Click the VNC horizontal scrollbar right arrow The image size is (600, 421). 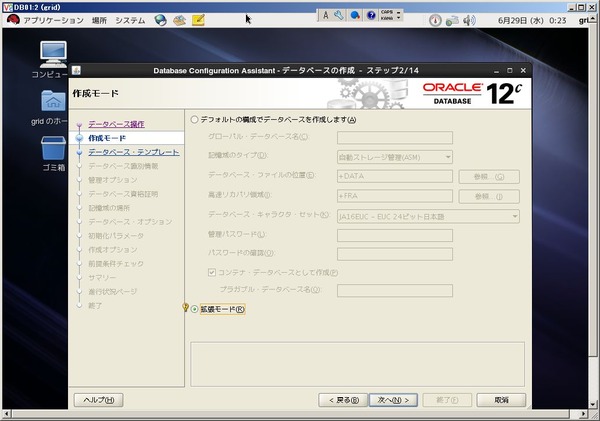(x=583, y=414)
